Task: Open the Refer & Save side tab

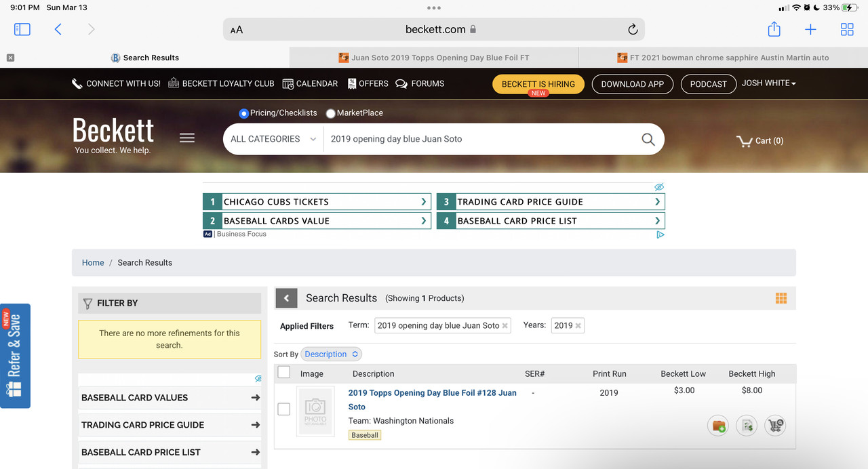Action: click(x=15, y=356)
